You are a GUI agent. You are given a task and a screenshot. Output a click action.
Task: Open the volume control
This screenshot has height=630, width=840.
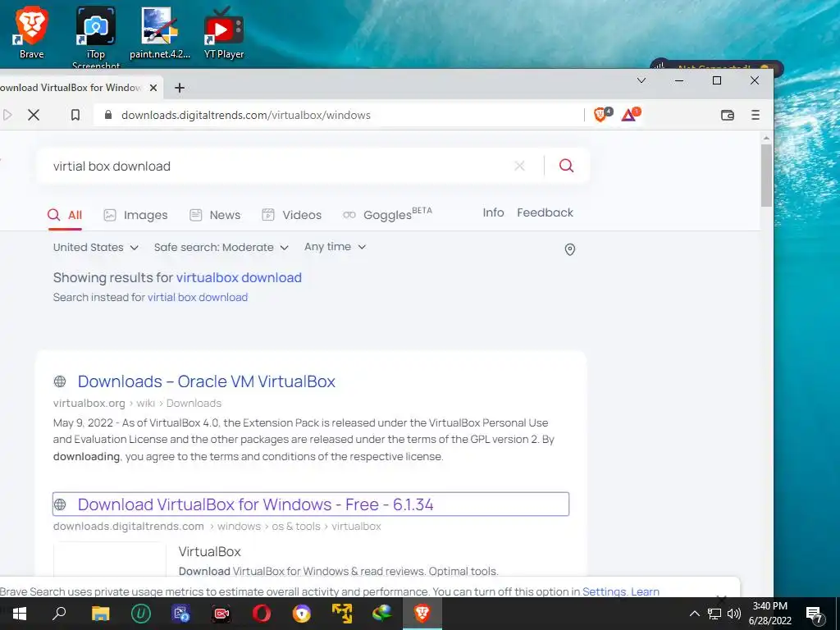[x=734, y=614]
